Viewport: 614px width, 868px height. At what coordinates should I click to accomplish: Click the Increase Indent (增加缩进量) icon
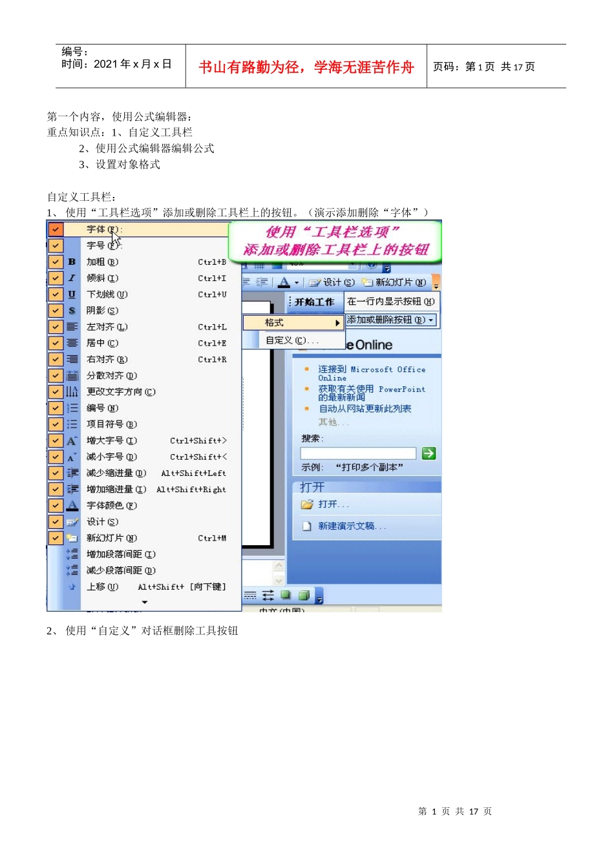click(72, 490)
